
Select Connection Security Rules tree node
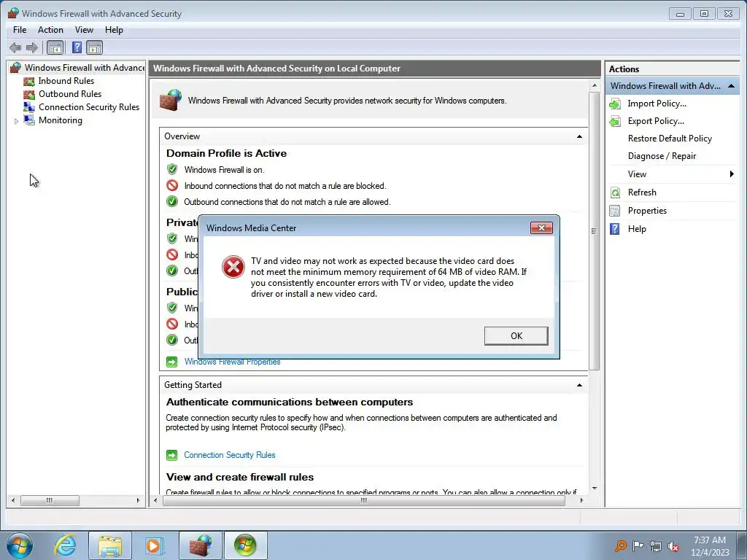(89, 107)
